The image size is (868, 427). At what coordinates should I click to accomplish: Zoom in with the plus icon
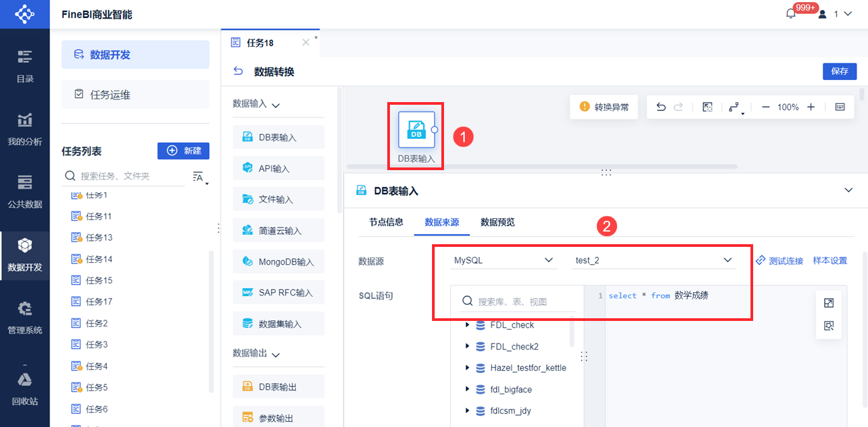tap(811, 107)
